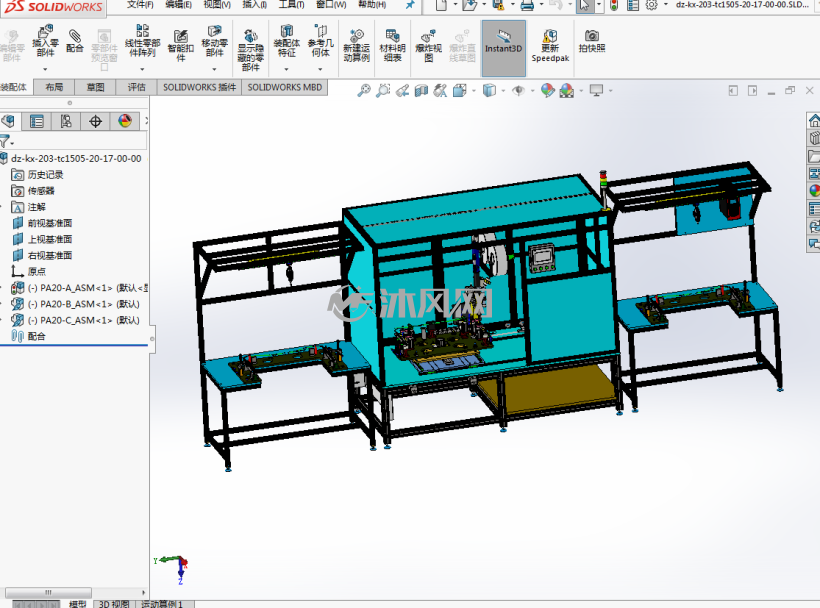Screen dimensions: 820x608
Task: Expand the Move Component dropdown arrow
Action: (214, 69)
